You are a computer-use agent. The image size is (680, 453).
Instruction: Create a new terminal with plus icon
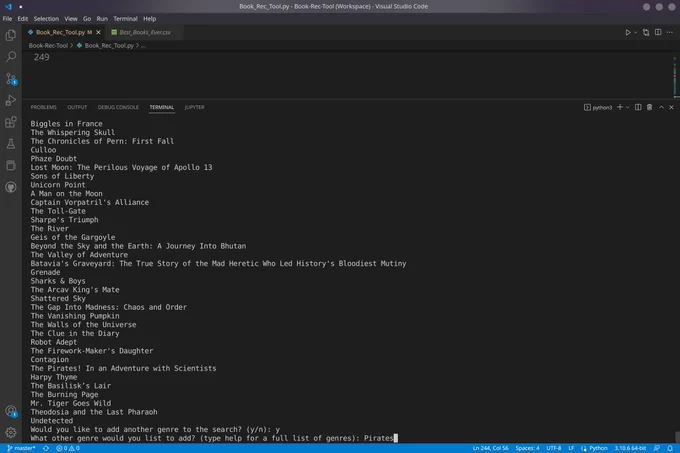tap(620, 107)
